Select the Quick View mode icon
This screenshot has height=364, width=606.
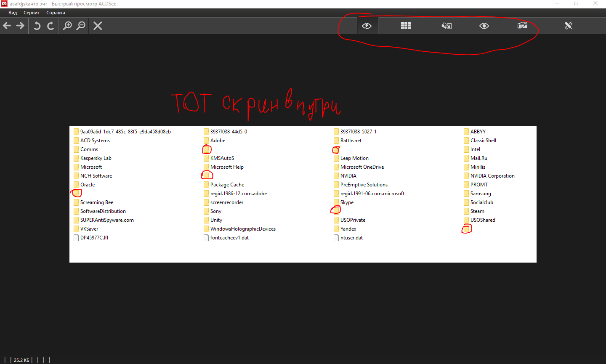pyautogui.click(x=367, y=26)
